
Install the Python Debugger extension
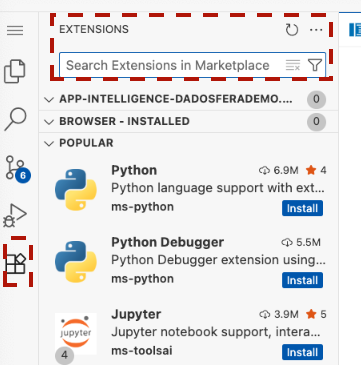pyautogui.click(x=302, y=280)
